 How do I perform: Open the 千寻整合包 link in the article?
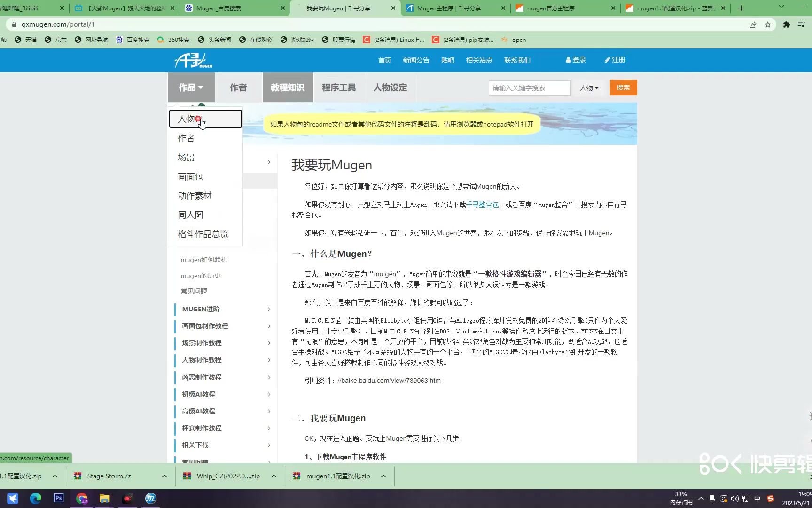click(482, 205)
